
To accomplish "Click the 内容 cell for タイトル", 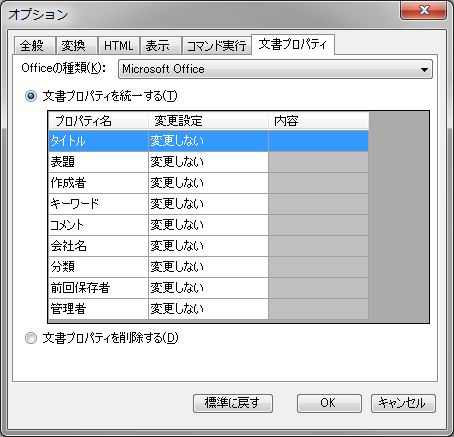I will click(x=318, y=141).
